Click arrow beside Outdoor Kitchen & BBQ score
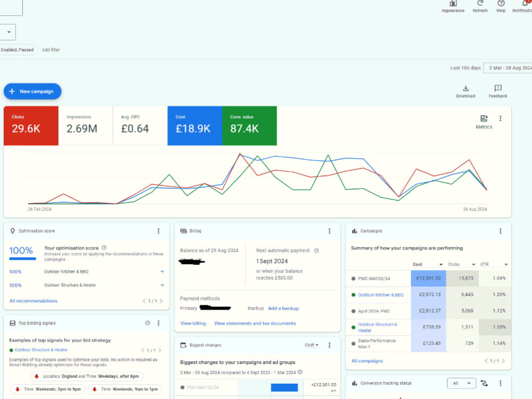Image resolution: width=532 pixels, height=399 pixels. 162,271
